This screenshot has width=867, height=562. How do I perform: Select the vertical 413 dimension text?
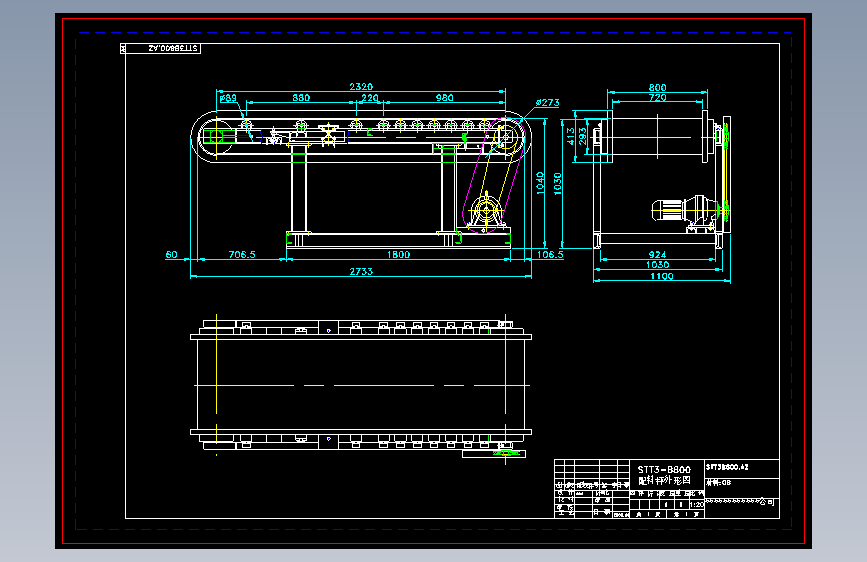(571, 137)
